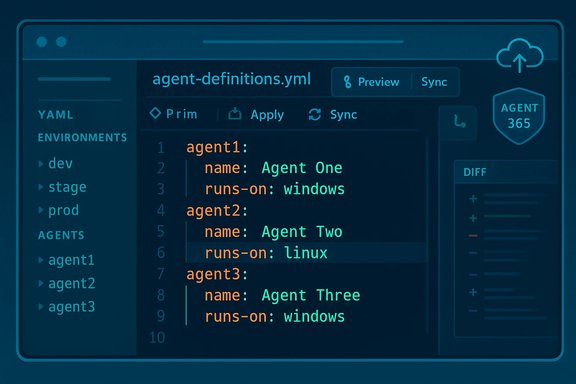Select the agent2 tree item label
Viewport: 576px width, 384px height.
click(x=72, y=283)
